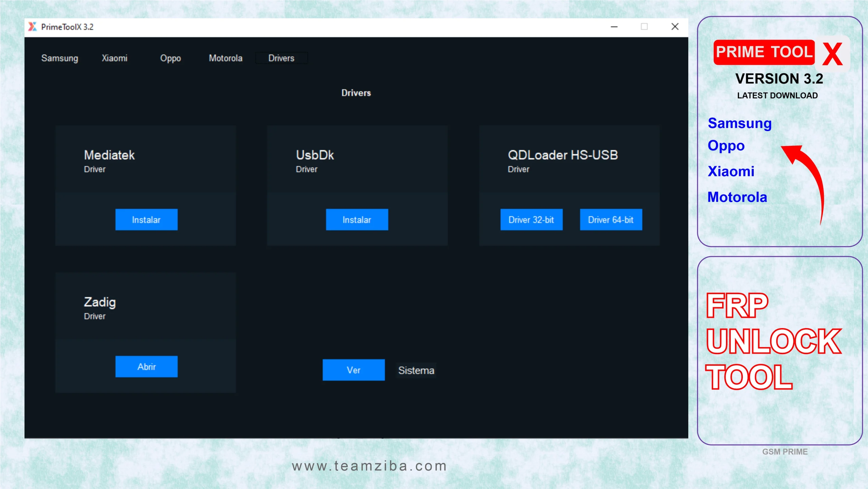Image resolution: width=868 pixels, height=489 pixels.
Task: Install the Mediatek driver
Action: [x=146, y=220]
